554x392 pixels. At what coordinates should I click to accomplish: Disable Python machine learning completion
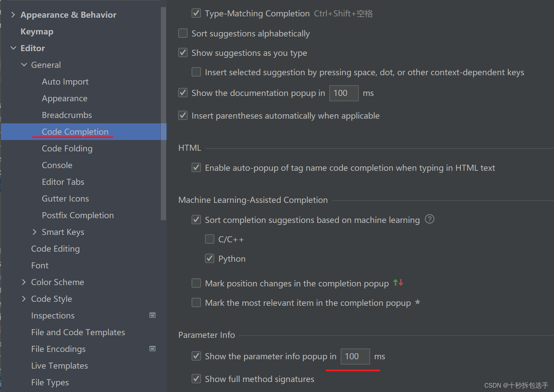[210, 258]
